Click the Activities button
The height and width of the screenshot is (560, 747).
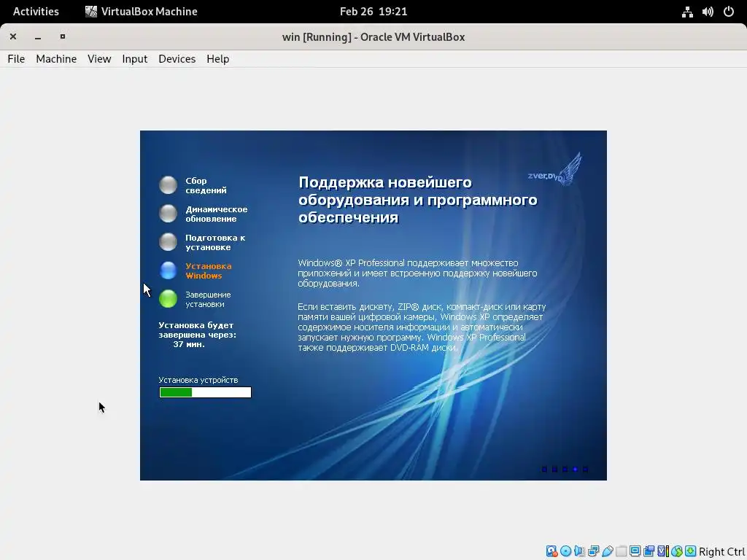pyautogui.click(x=36, y=12)
